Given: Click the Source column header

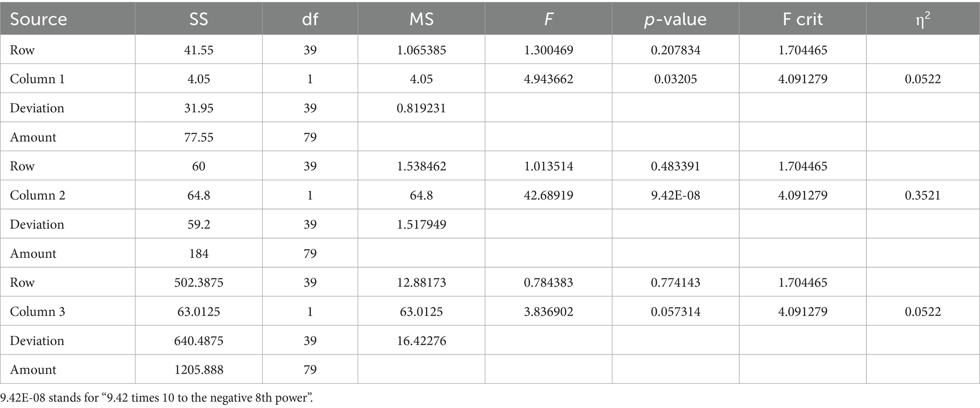Looking at the screenshot, I should (x=38, y=19).
